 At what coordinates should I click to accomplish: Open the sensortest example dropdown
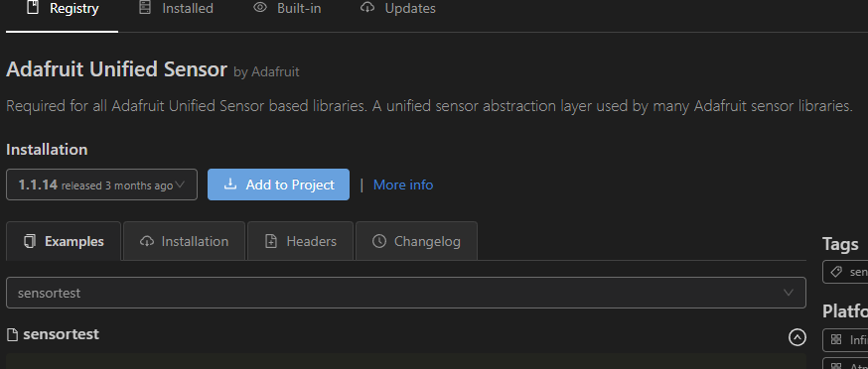tap(406, 293)
